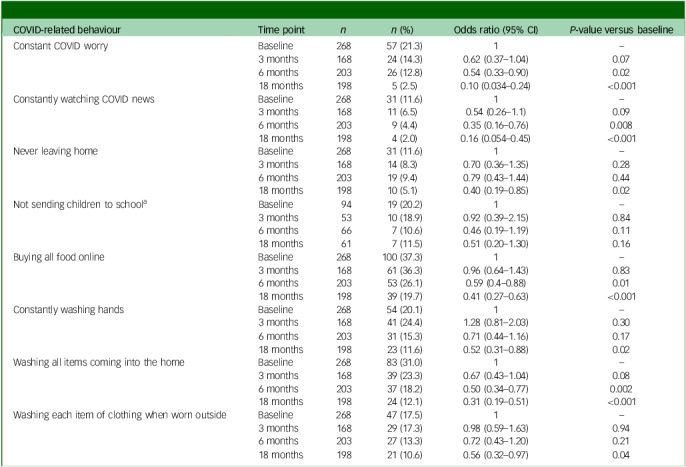Image resolution: width=686 pixels, height=467 pixels.
Task: Select the 1.28 (0.81–2.03) odds ratio
Action: point(495,323)
